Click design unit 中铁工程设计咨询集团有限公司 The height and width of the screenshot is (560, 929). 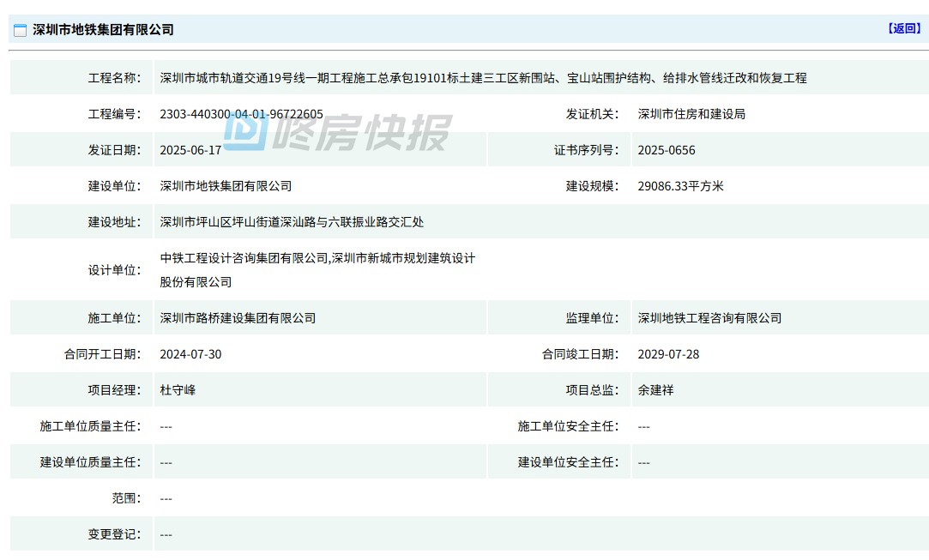click(244, 258)
